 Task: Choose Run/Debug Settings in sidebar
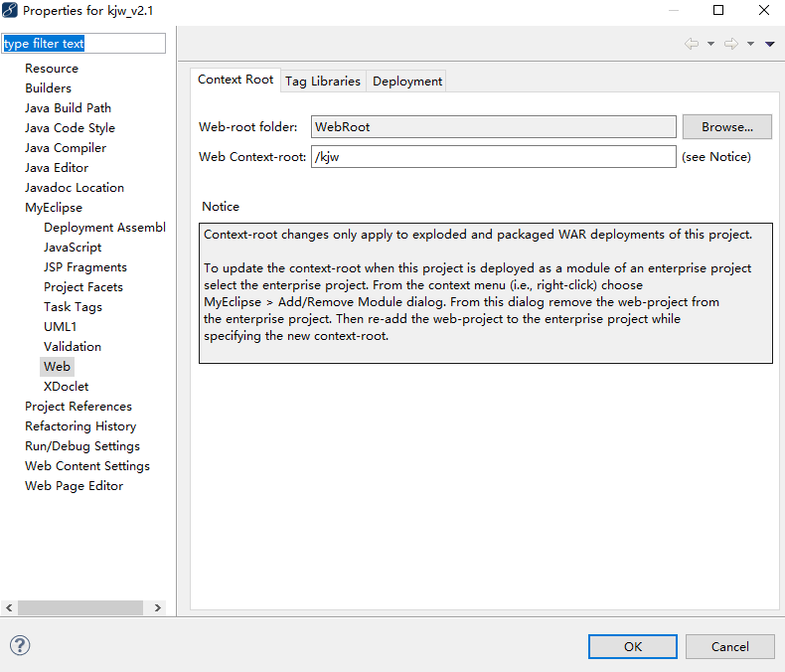tap(82, 445)
